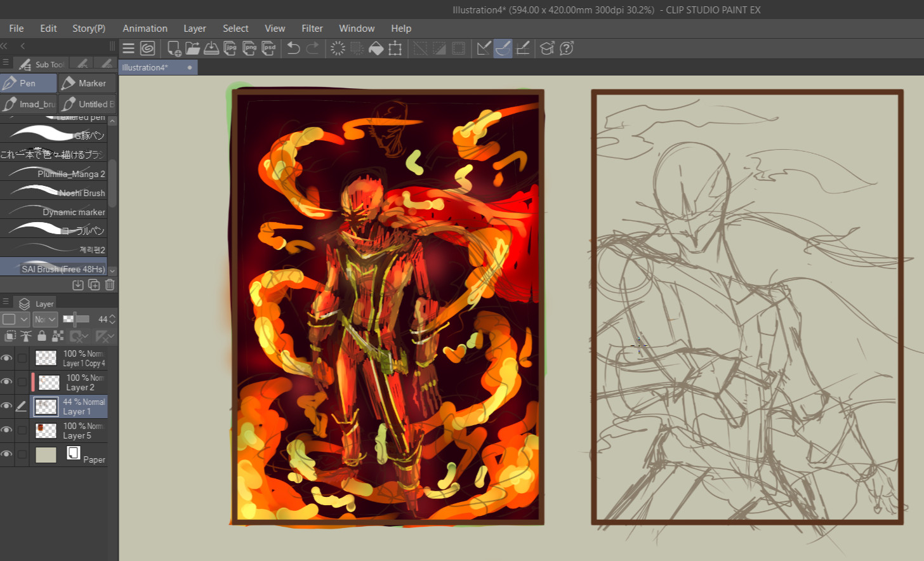Open the Filter menu
This screenshot has height=561, width=924.
point(312,28)
